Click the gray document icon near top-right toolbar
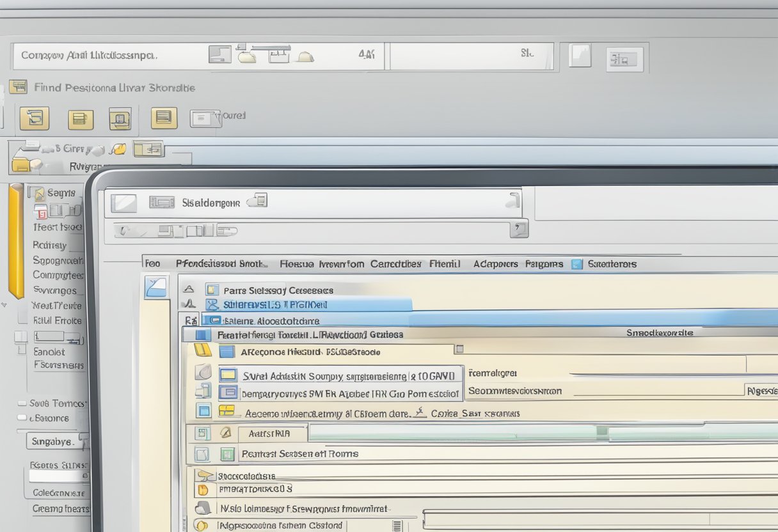This screenshot has height=532, width=778. tap(580, 56)
